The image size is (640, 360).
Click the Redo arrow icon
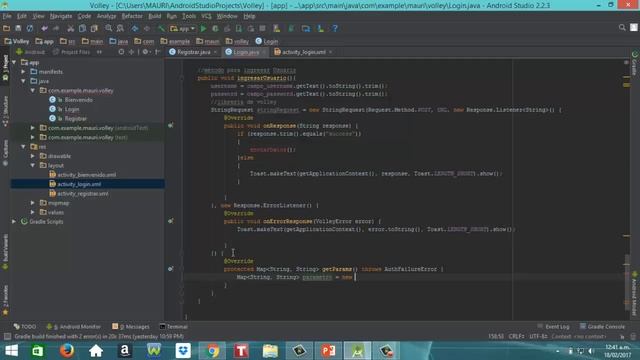point(56,29)
